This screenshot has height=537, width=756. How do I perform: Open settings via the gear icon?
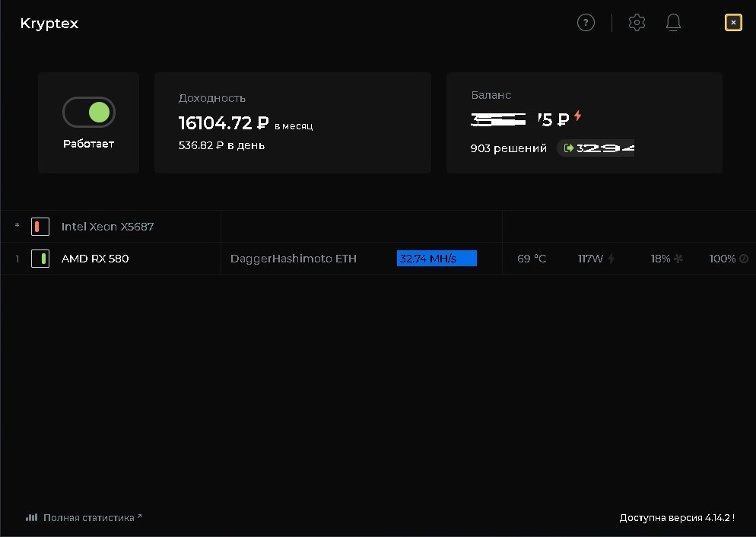(637, 23)
